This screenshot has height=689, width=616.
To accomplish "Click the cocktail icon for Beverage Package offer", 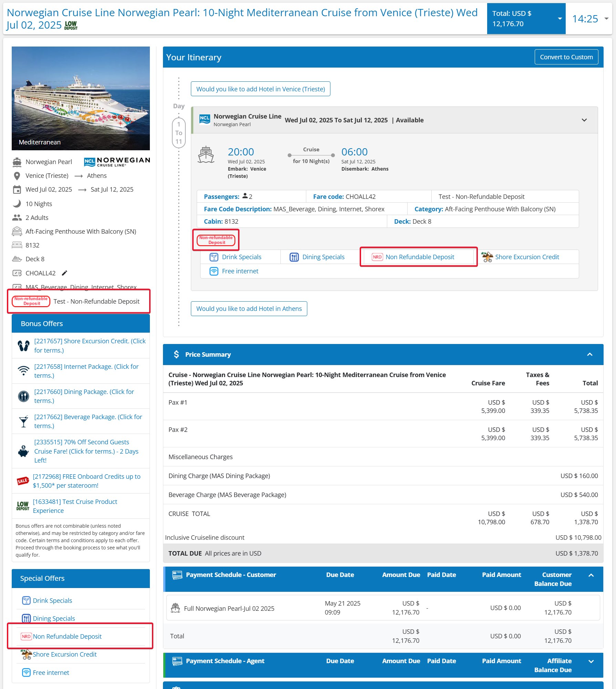I will coord(23,422).
